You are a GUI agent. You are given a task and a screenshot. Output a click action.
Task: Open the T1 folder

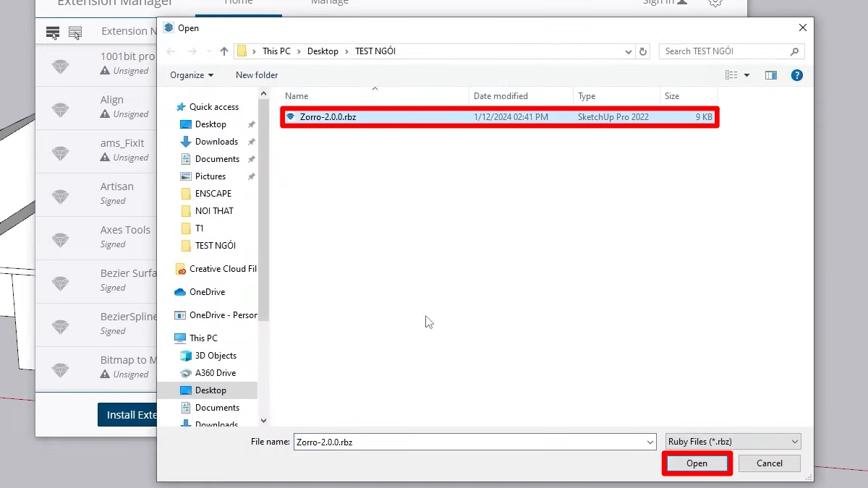pos(199,228)
